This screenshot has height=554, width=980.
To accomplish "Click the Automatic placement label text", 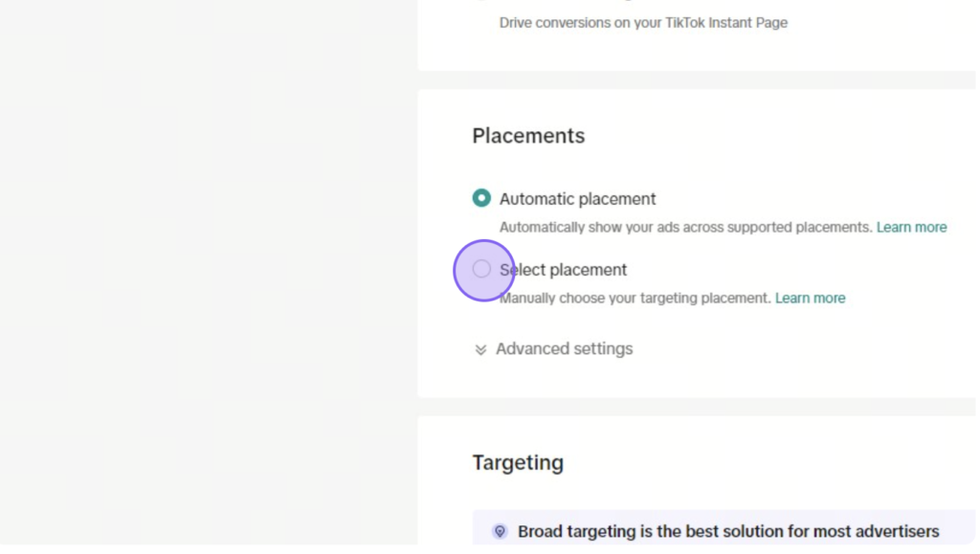I will point(577,199).
